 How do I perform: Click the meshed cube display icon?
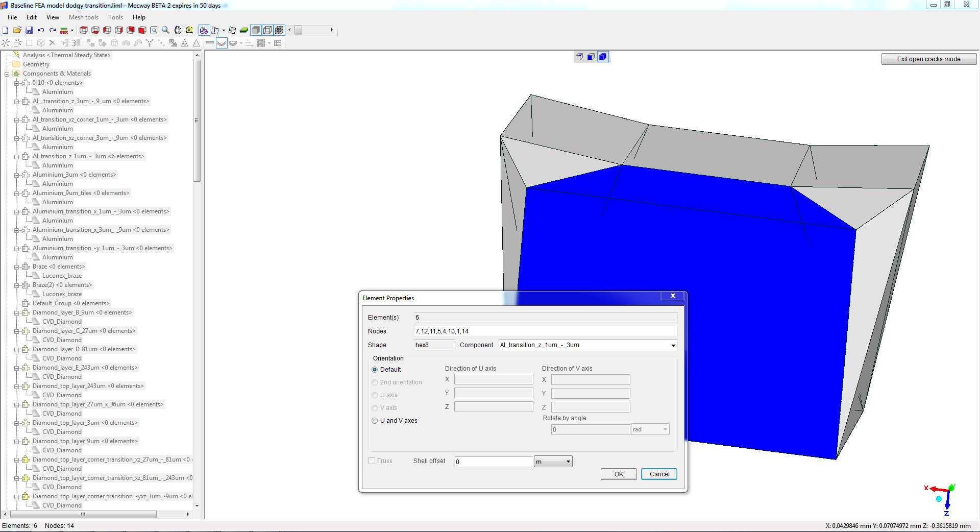point(279,30)
